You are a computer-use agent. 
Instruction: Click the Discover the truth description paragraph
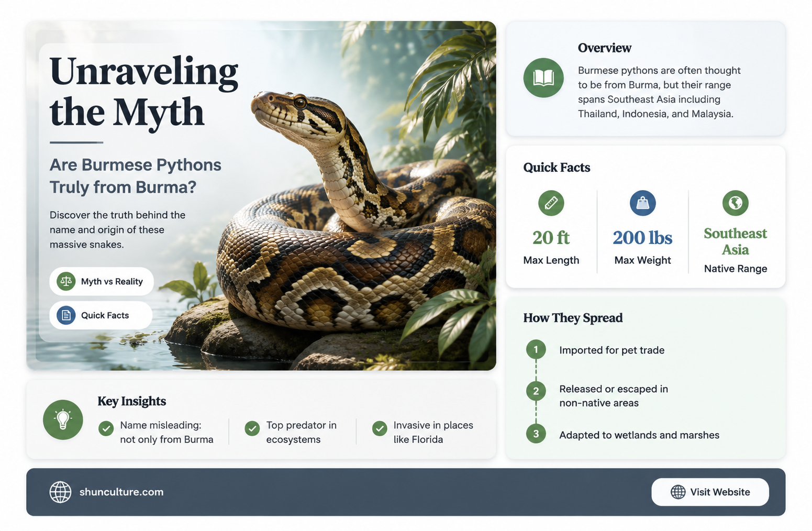click(x=117, y=230)
